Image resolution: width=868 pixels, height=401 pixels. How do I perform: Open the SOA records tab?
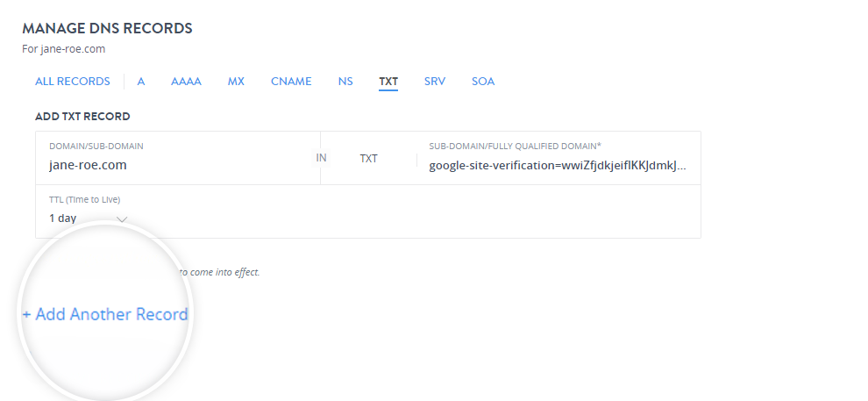483,82
